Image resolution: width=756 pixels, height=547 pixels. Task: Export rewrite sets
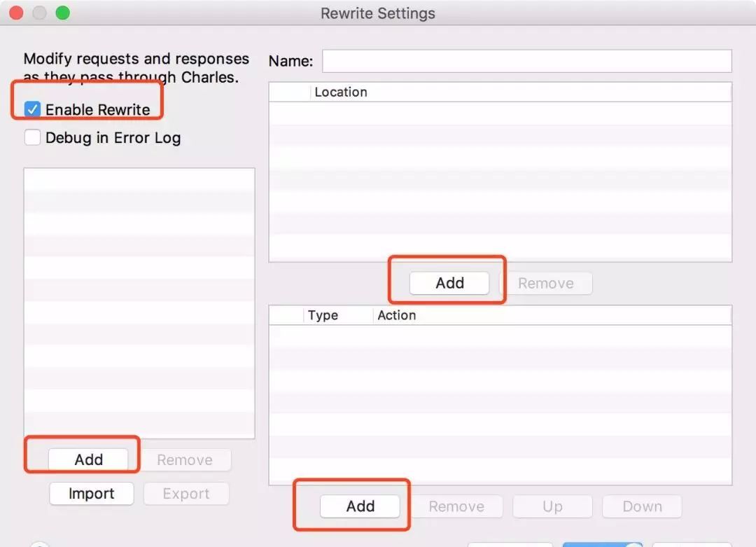click(186, 494)
